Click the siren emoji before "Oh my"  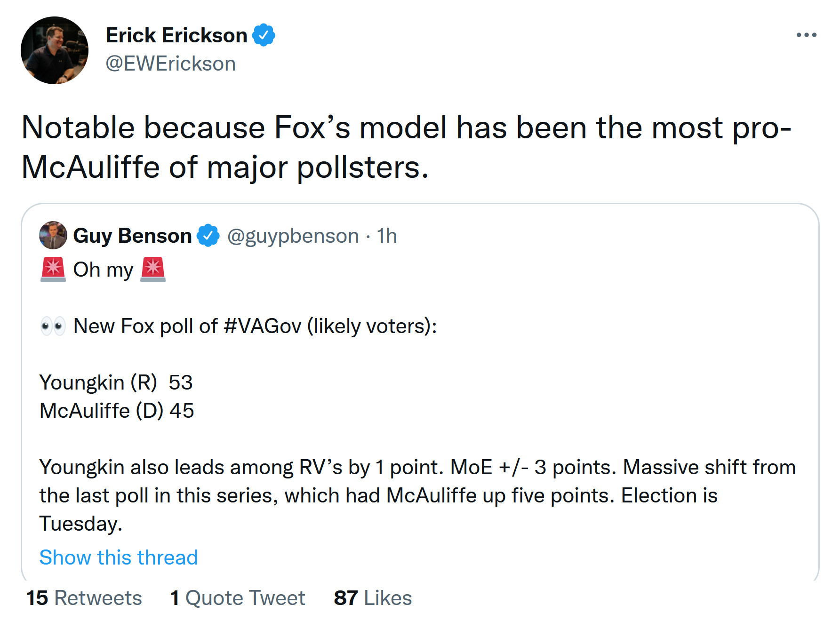point(53,270)
